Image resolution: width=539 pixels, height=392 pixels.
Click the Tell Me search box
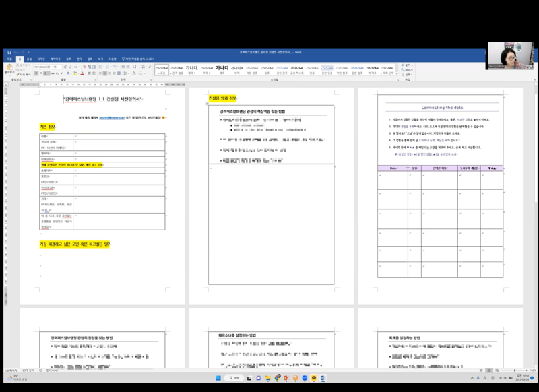pyautogui.click(x=138, y=59)
